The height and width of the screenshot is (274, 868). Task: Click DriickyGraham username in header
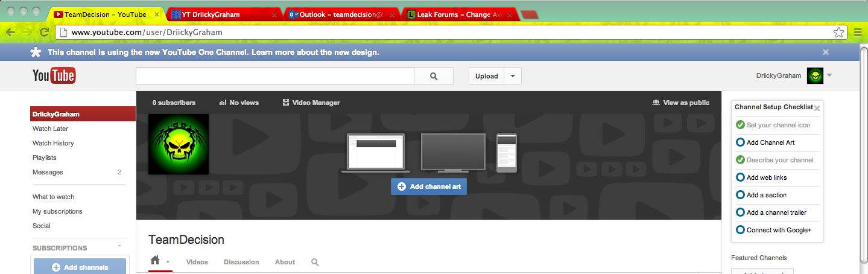(x=779, y=76)
